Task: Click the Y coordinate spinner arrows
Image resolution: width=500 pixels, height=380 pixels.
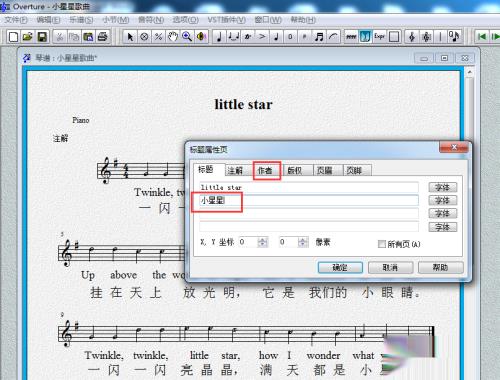Action: point(303,242)
